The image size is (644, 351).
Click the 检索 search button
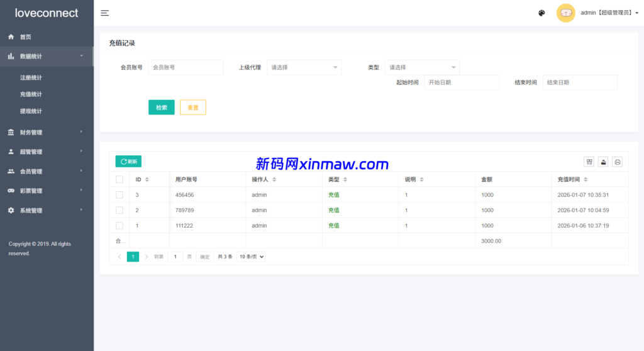pyautogui.click(x=162, y=108)
